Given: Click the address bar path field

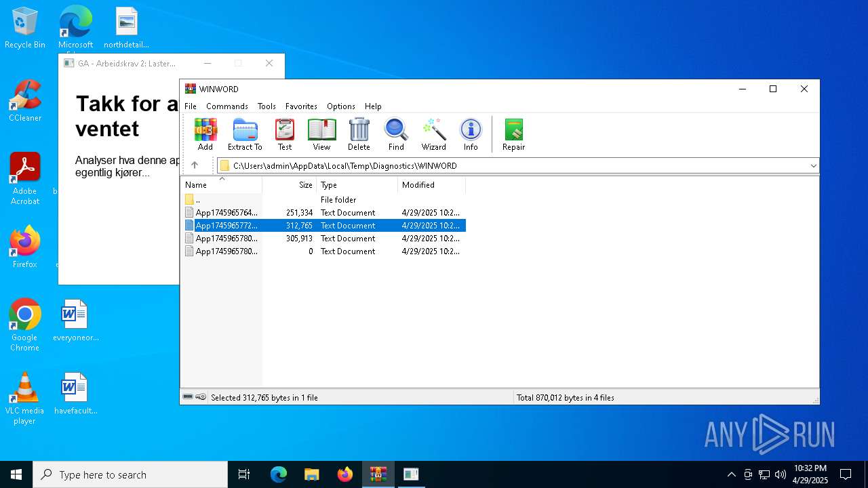Looking at the screenshot, I should point(518,165).
